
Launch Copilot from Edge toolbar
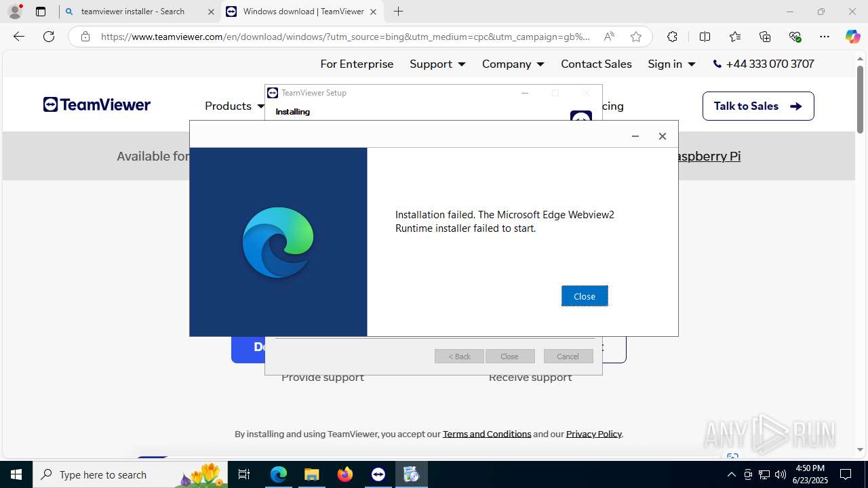click(852, 37)
